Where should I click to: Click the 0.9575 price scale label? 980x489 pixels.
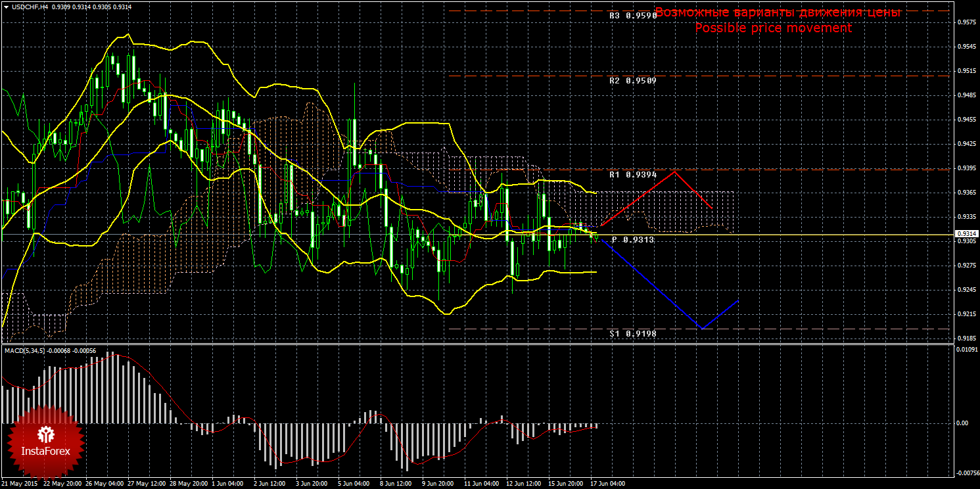point(965,23)
